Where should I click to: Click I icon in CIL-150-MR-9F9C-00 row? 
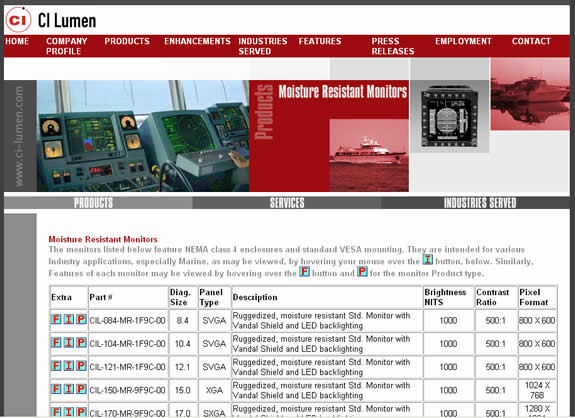click(x=69, y=389)
